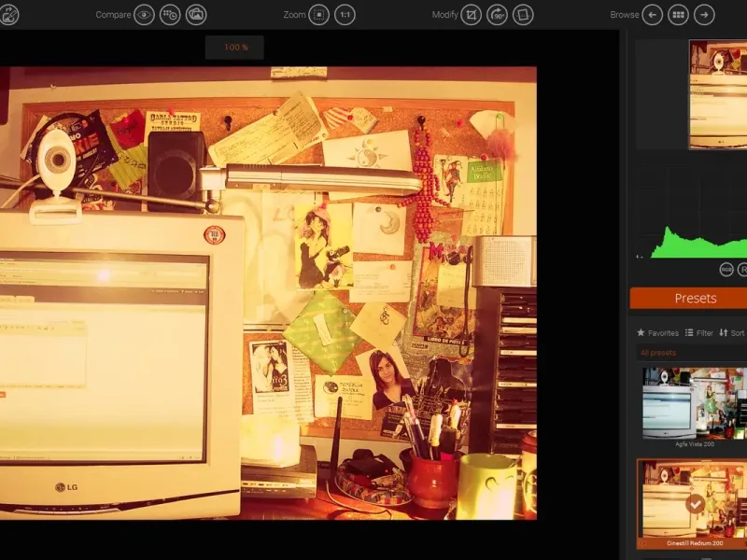Click the checkmark on Cinestill Redrum 200
This screenshot has width=747, height=560.
[x=695, y=504]
